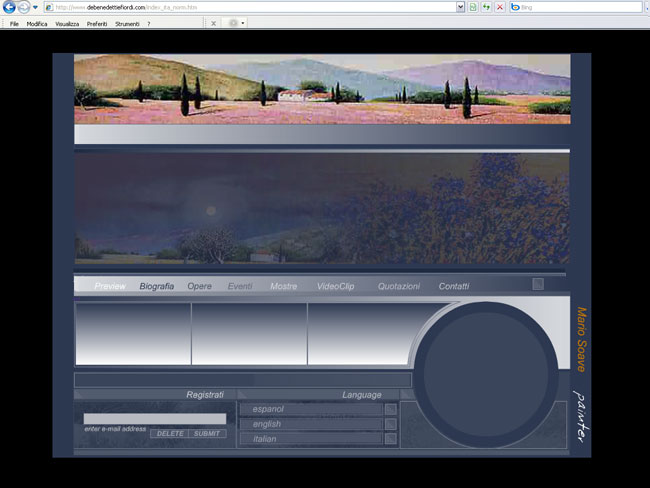Click the large circular preview area
650x488 pixels.
pos(486,374)
